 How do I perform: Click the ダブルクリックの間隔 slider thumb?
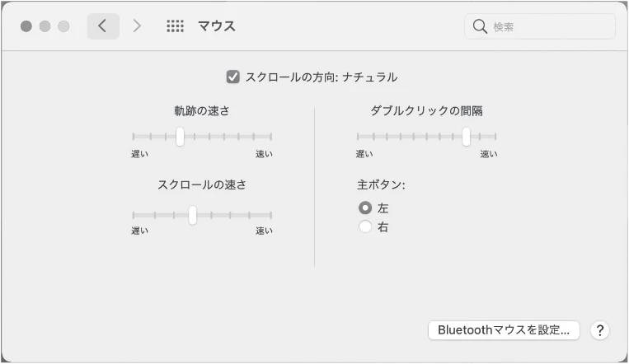tap(466, 137)
